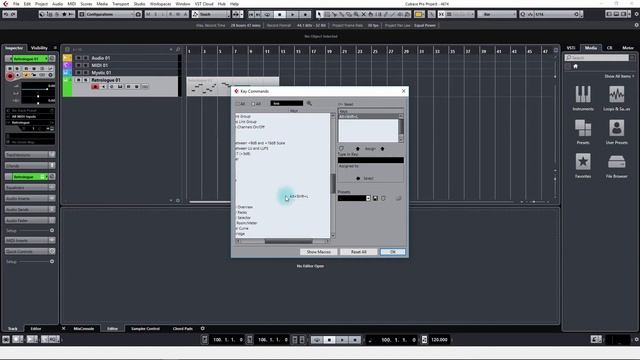640x360 pixels.
Task: Delete assigned key trash icon under Keys list
Action: coord(341,149)
